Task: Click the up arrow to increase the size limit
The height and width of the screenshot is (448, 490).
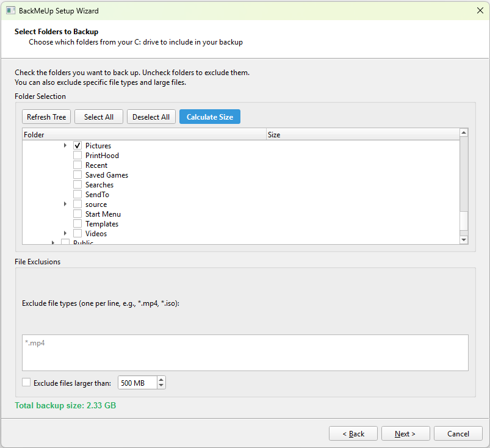Action: point(160,380)
